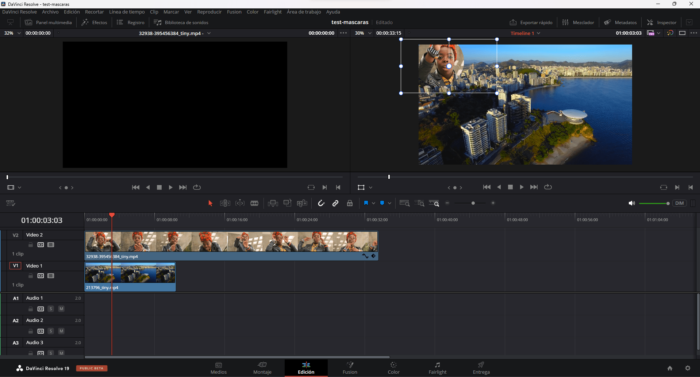Click the detail zoom icon
Screen dimensions: 700x377
coord(420,203)
